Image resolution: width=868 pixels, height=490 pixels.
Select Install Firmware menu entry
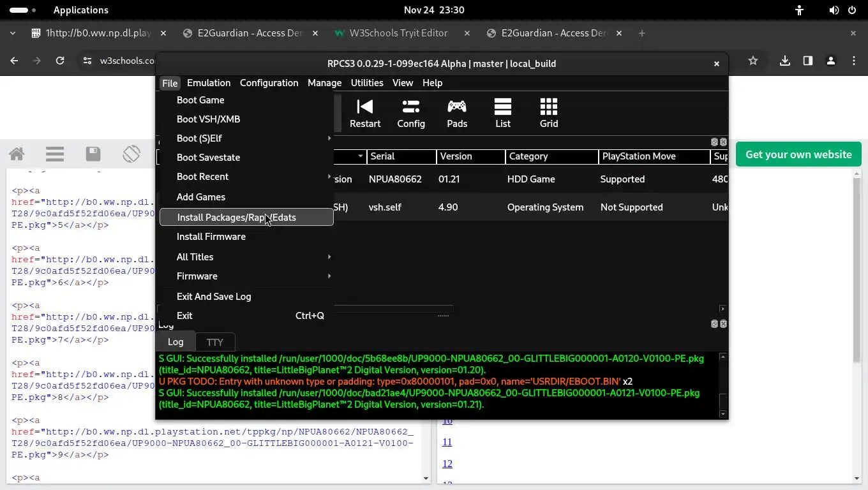(246, 237)
